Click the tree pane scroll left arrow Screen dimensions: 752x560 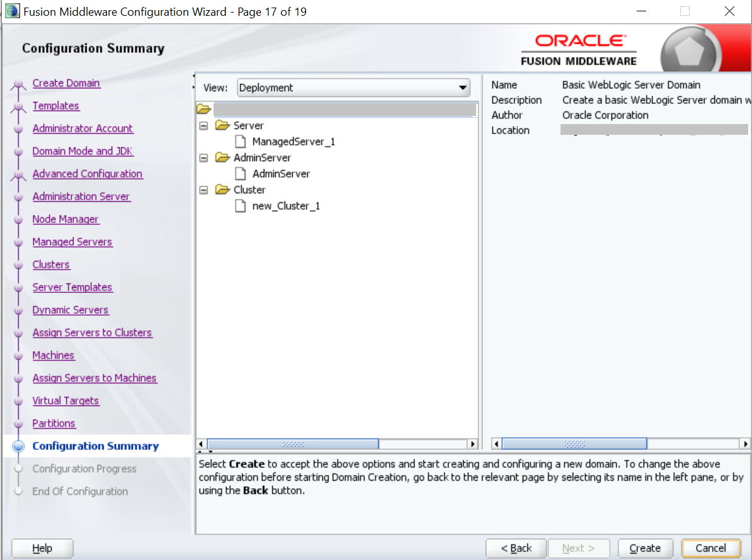click(x=201, y=444)
